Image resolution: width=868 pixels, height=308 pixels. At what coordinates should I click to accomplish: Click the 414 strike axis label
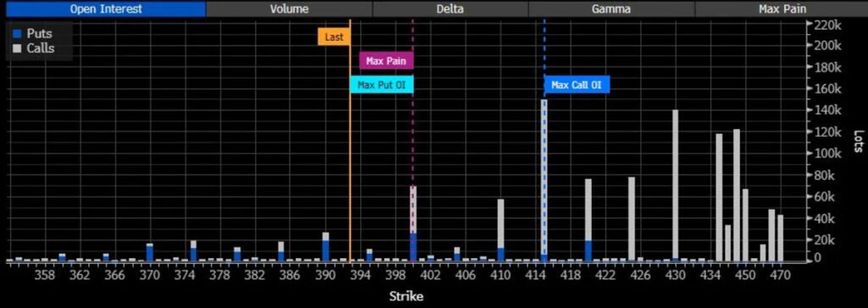(536, 275)
